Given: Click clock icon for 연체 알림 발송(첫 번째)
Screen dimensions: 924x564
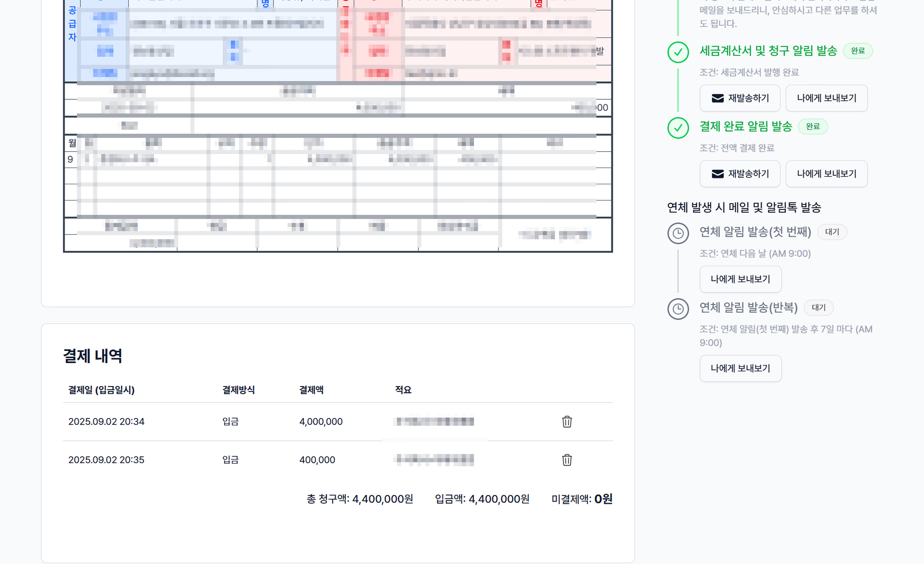Looking at the screenshot, I should (678, 233).
